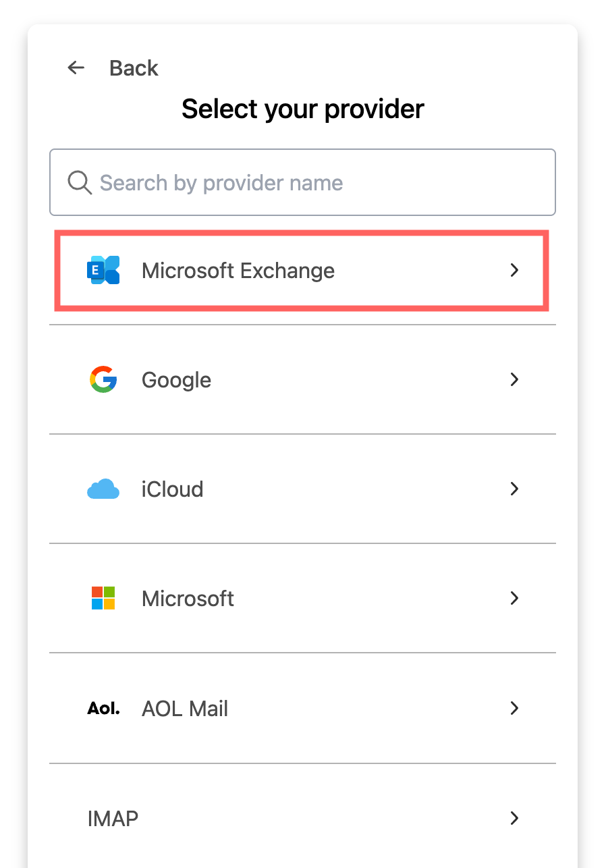Expand the Microsoft Exchange chevron
The width and height of the screenshot is (606, 868).
coord(514,270)
